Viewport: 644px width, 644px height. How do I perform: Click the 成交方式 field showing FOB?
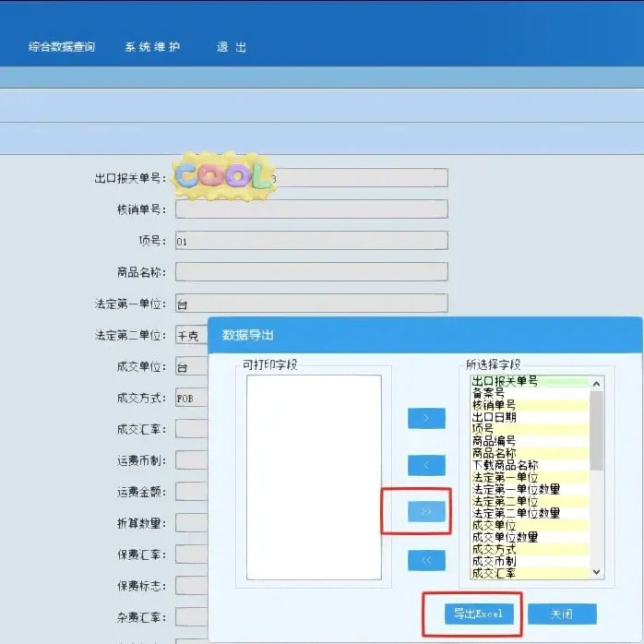click(x=192, y=398)
